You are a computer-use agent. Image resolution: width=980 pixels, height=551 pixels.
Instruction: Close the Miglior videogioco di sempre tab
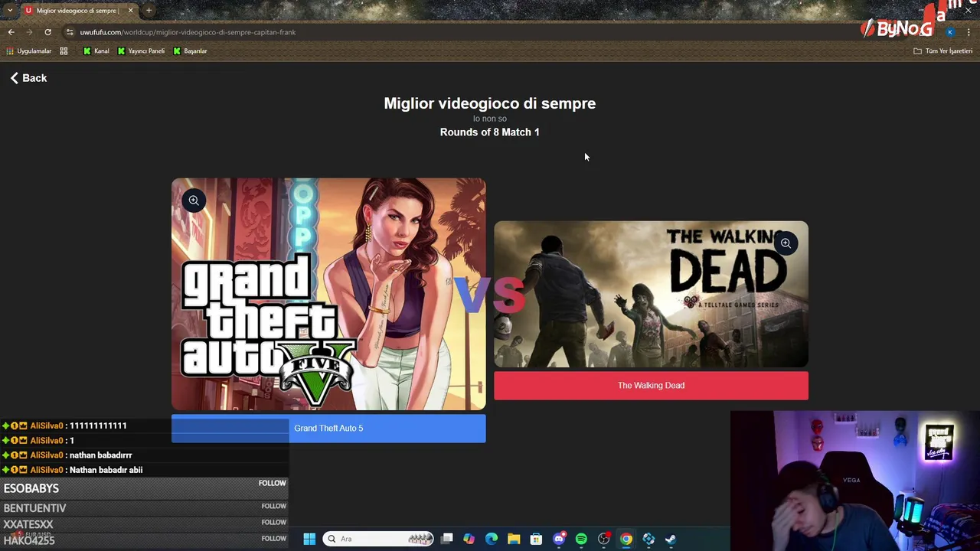point(130,11)
